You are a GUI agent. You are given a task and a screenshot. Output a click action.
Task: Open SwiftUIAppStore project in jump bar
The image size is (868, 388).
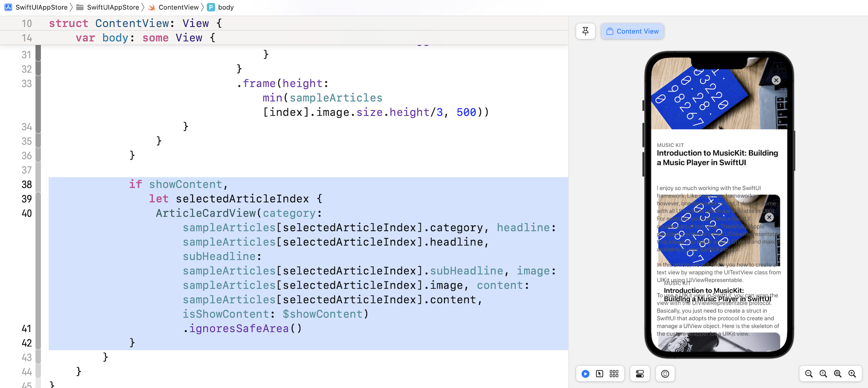(36, 7)
